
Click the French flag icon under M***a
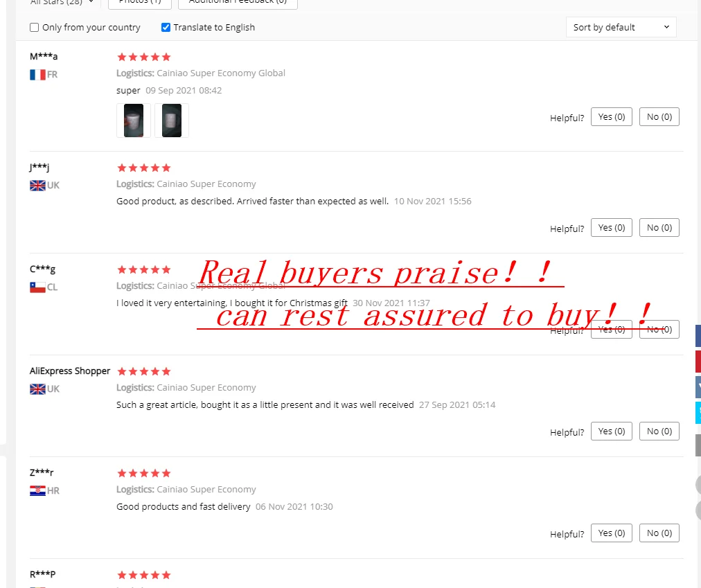click(37, 75)
